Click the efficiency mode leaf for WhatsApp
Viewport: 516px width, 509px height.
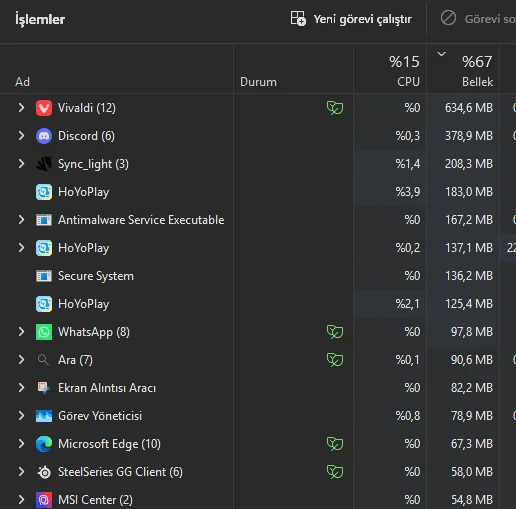tap(335, 332)
